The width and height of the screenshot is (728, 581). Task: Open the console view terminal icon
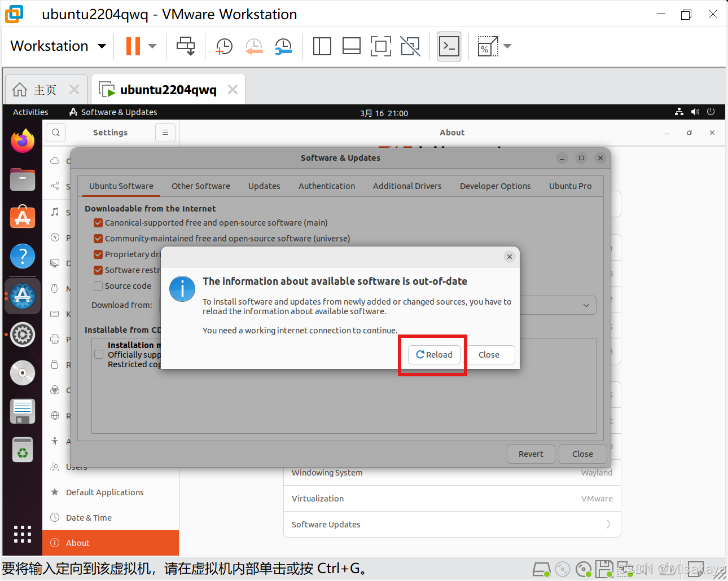(449, 46)
